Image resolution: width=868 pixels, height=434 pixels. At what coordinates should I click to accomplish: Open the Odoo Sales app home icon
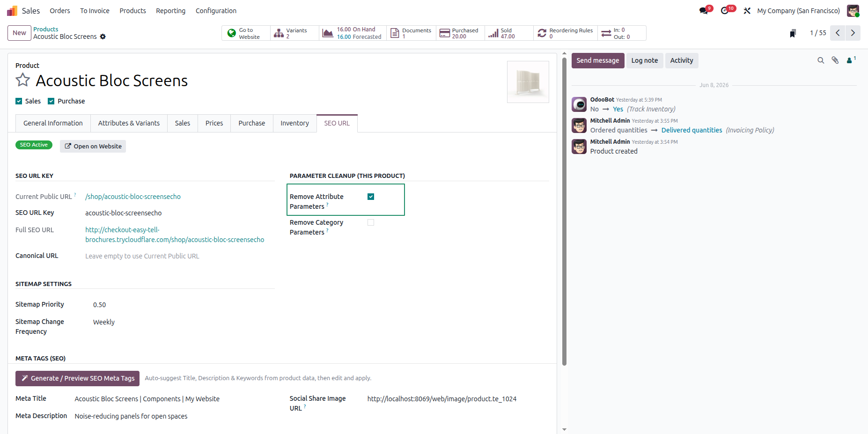point(12,10)
